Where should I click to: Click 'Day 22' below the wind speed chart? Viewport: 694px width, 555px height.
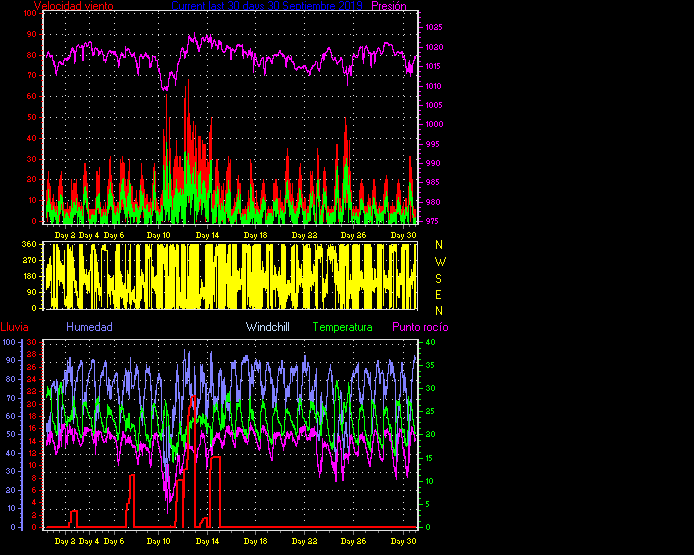[x=305, y=235]
